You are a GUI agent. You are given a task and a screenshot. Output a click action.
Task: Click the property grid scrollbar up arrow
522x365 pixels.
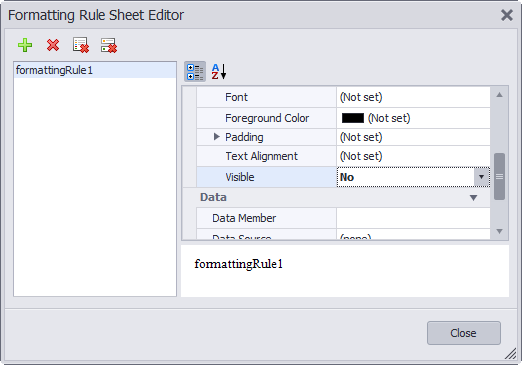pos(499,95)
